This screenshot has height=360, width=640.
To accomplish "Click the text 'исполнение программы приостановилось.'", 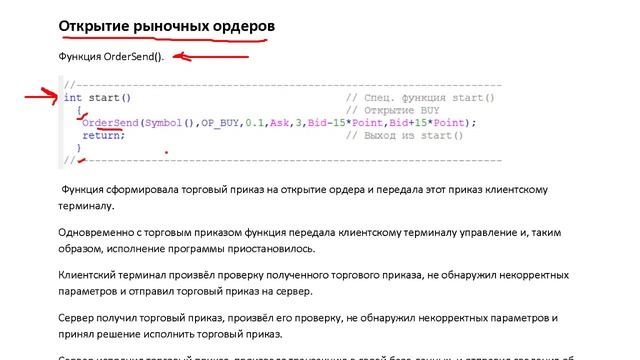I will pos(211,249).
